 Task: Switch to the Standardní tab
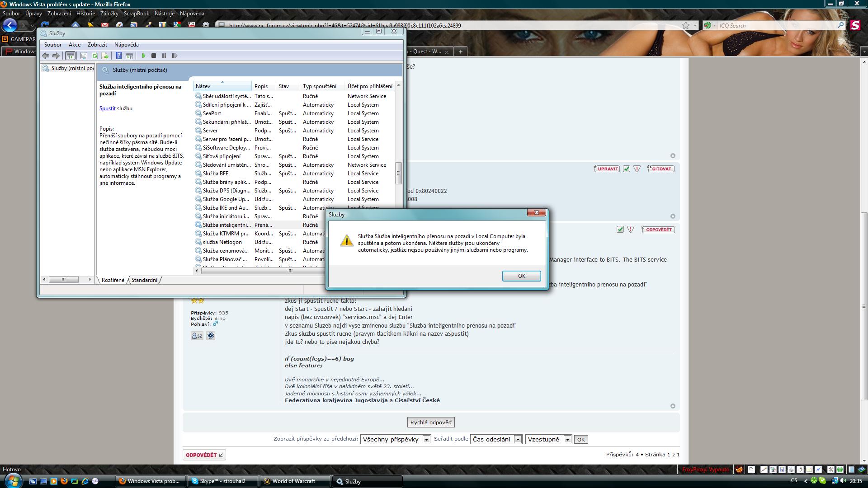click(144, 280)
